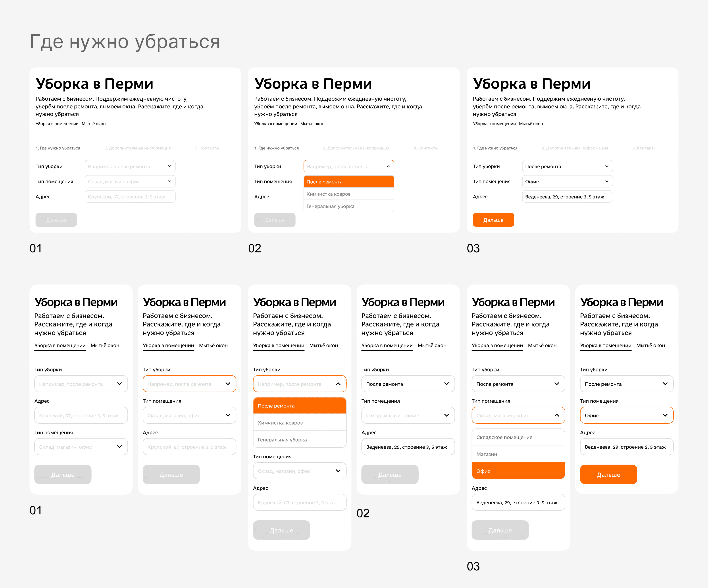Select highlighted Офис option
The width and height of the screenshot is (708, 588).
(x=518, y=471)
